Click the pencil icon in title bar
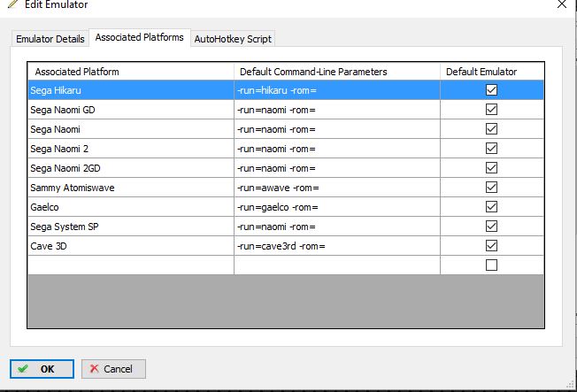Screen dimensions: 577x392 click(x=13, y=4)
